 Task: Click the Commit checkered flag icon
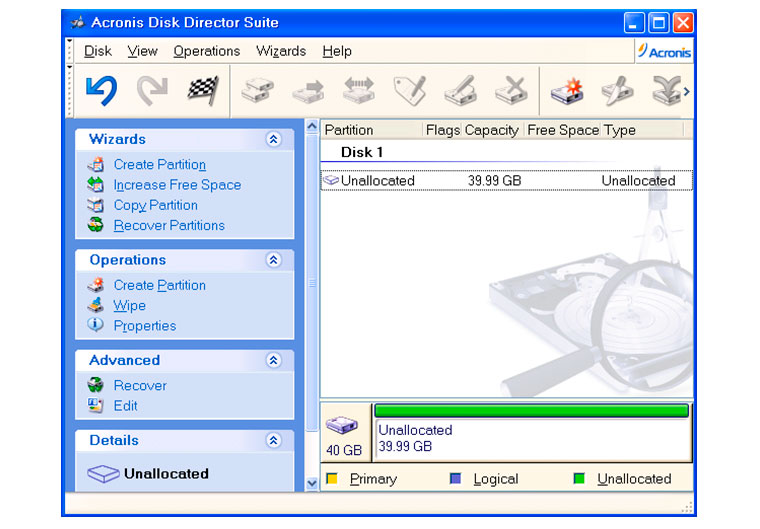click(x=203, y=90)
